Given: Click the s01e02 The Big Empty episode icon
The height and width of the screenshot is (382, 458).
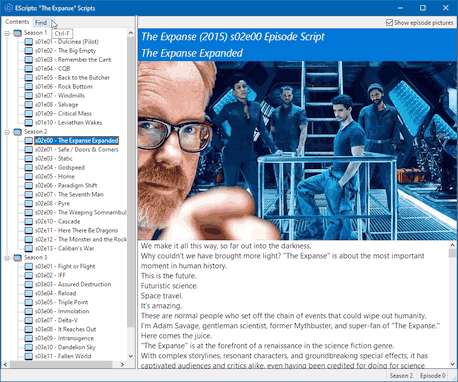Looking at the screenshot, I should [x=29, y=51].
